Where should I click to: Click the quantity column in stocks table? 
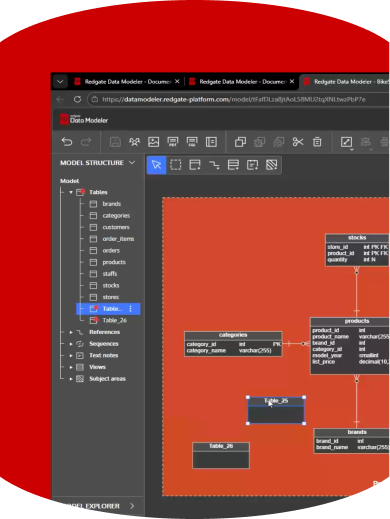[x=337, y=260]
